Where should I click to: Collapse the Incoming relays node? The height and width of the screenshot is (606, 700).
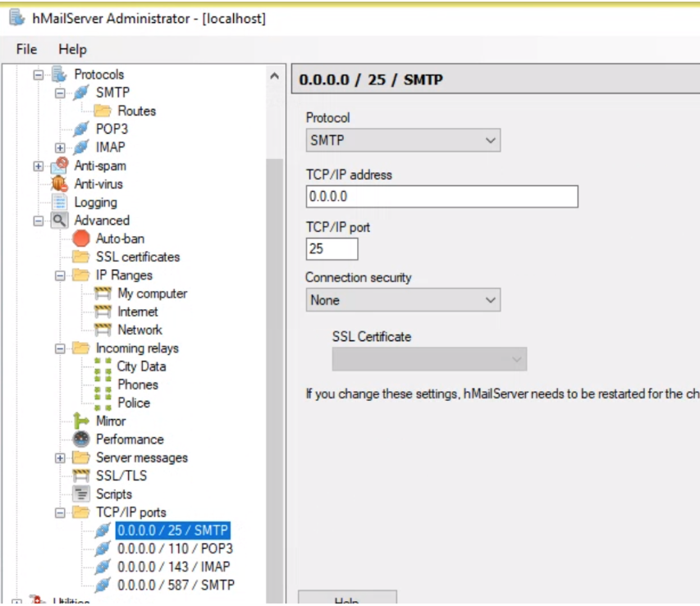click(x=60, y=349)
